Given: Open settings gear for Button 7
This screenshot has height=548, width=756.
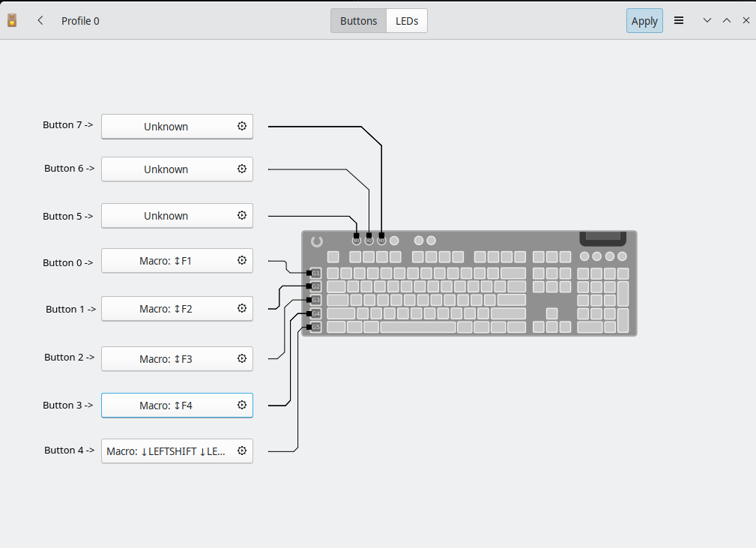Looking at the screenshot, I should (241, 126).
